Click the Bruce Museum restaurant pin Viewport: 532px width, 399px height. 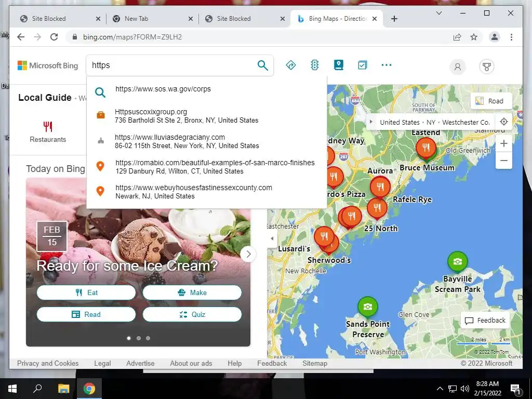click(426, 148)
